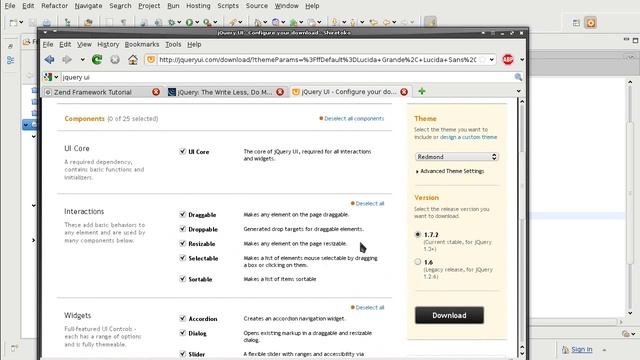Open the browser History menu
The image size is (640, 360).
(x=108, y=44)
